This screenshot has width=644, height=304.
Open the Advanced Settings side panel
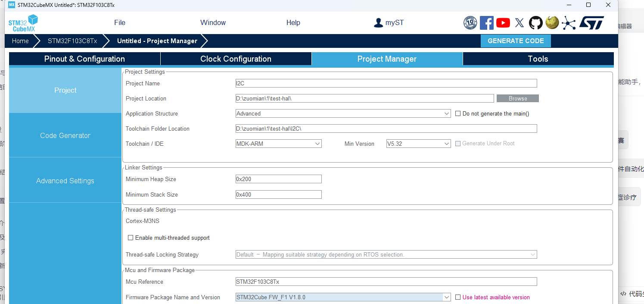65,181
